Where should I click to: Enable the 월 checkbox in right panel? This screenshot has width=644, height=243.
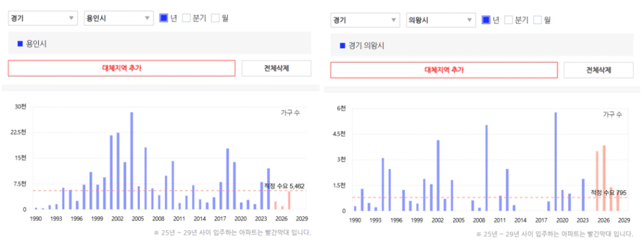537,19
